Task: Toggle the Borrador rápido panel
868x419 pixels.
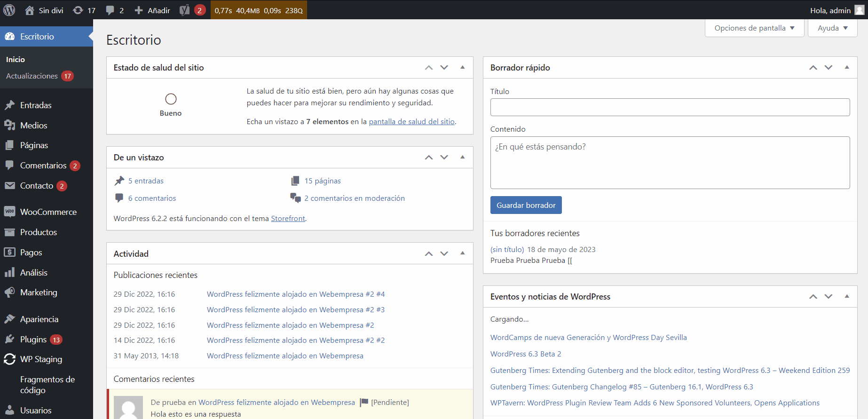Action: click(847, 67)
